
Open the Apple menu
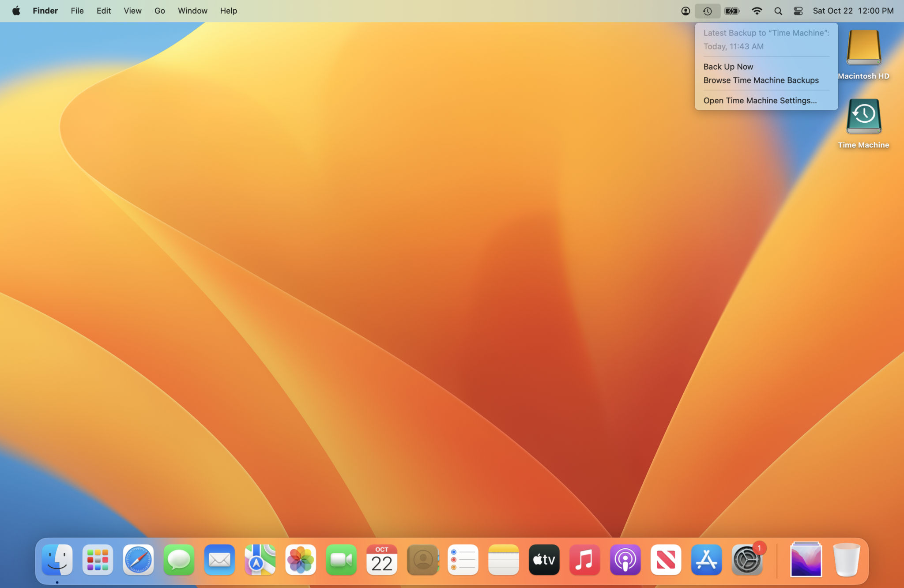point(16,11)
